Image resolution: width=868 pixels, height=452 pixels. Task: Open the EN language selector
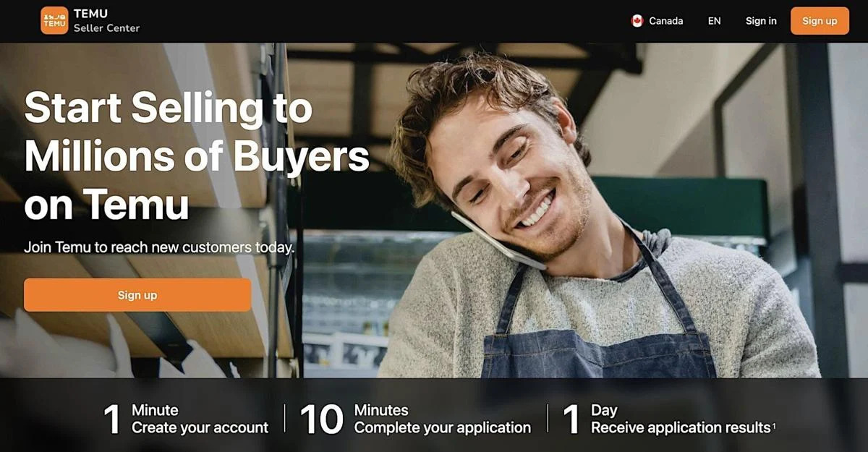pos(714,21)
